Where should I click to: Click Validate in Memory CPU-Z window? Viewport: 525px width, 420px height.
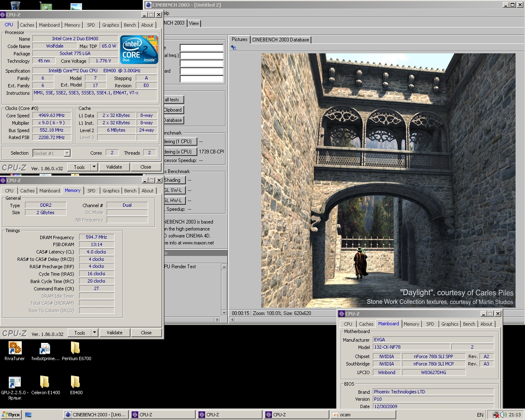114,333
